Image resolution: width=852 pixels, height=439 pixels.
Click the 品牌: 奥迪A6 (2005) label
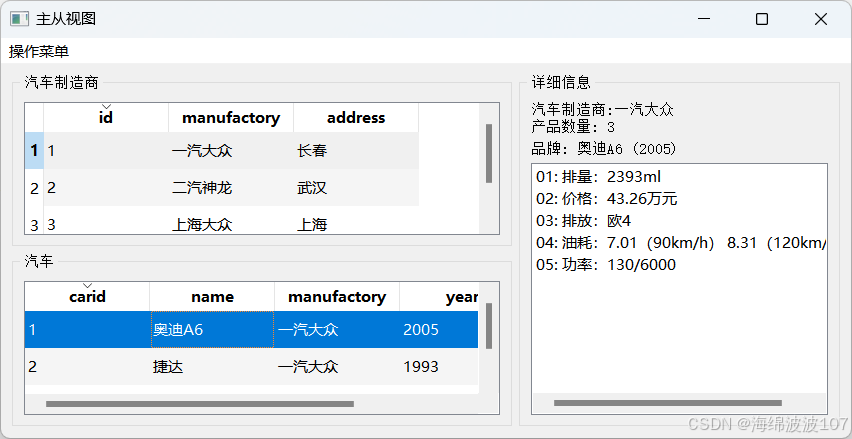tap(604, 148)
